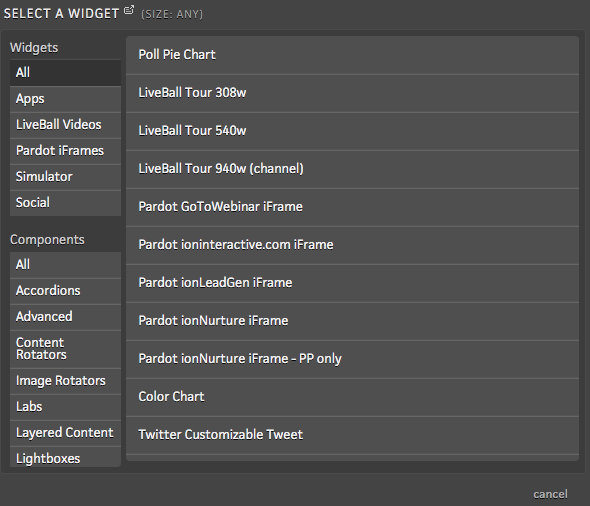Select the Apps widget category
Image resolution: width=590 pixels, height=506 pixels.
click(x=65, y=99)
